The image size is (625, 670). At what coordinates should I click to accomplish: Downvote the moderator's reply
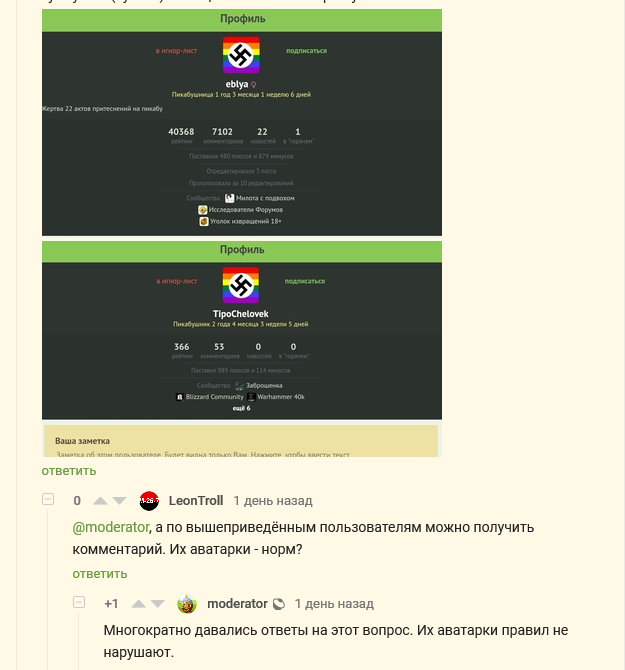158,604
